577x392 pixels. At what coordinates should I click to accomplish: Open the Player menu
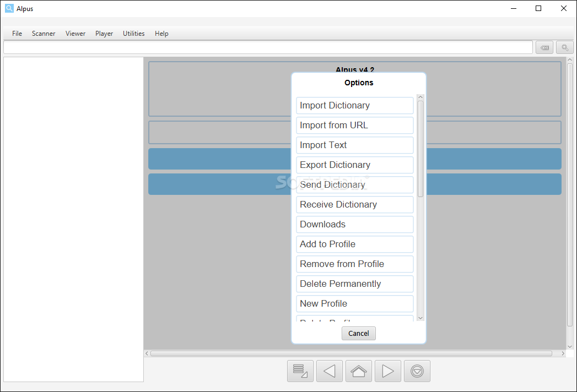[x=104, y=34]
